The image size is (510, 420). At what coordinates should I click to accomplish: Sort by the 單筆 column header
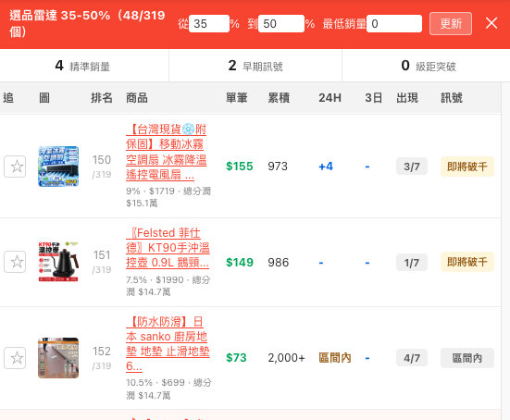pos(237,97)
